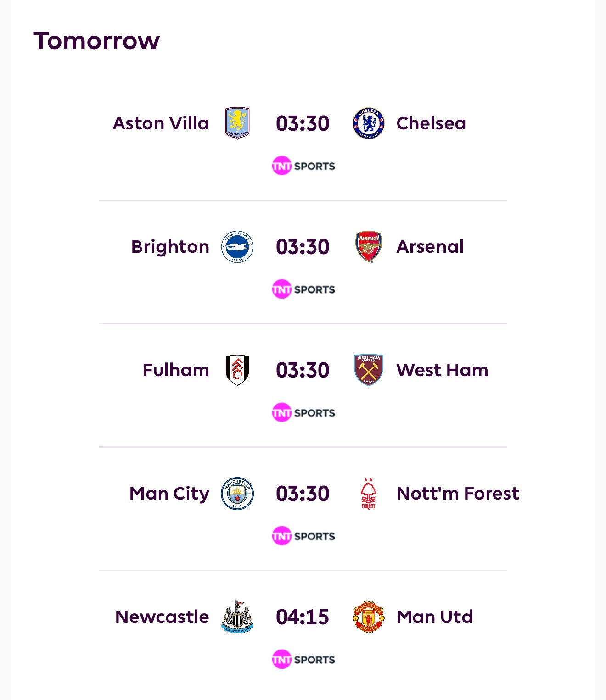The image size is (606, 700).
Task: Click TNT Sports logo under Aston Villa match
Action: point(303,166)
